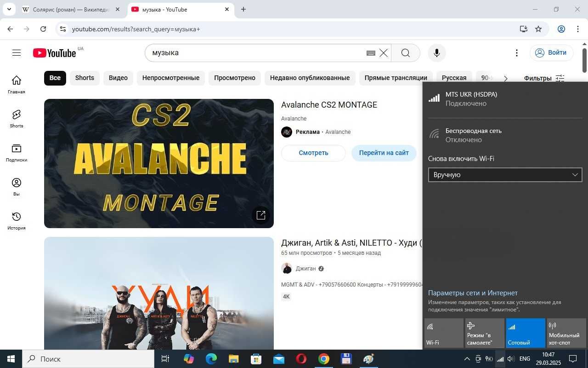Toggle the Сотовый cellular tile

click(526, 333)
